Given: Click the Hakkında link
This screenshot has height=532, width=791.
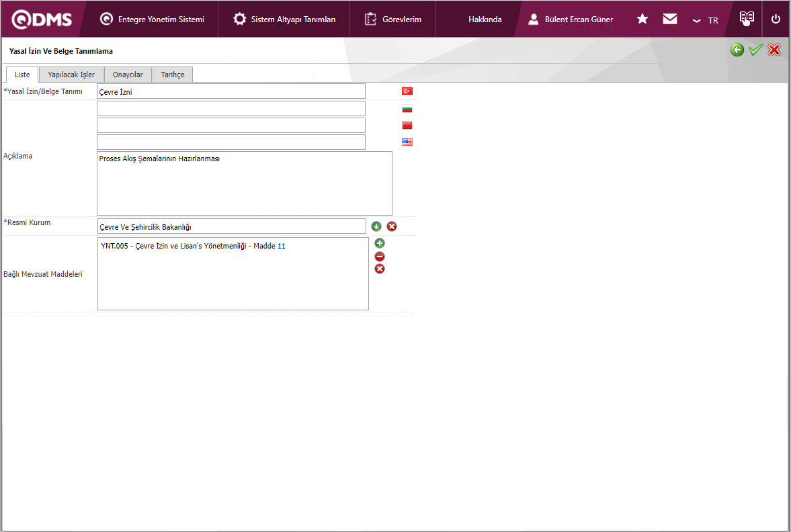Looking at the screenshot, I should click(485, 19).
